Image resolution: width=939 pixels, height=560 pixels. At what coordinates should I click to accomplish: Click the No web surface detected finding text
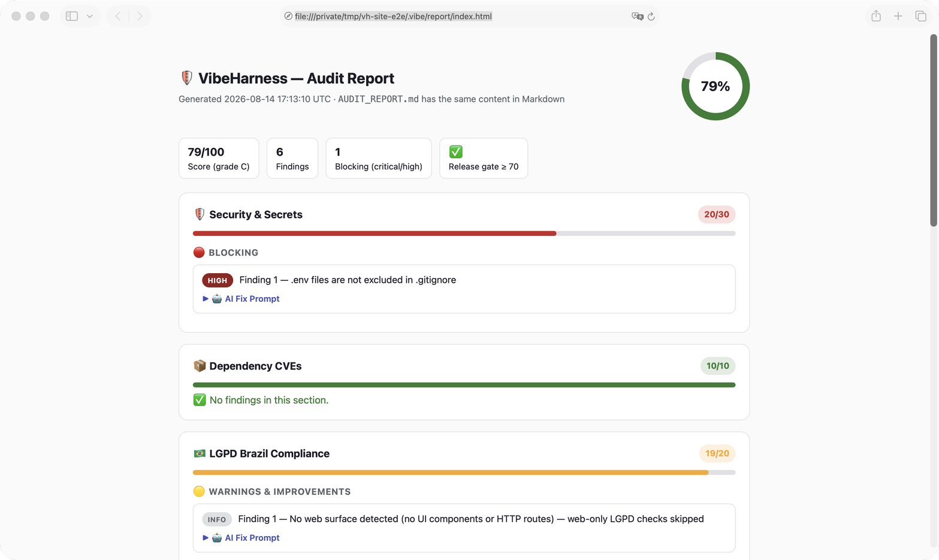click(x=471, y=519)
